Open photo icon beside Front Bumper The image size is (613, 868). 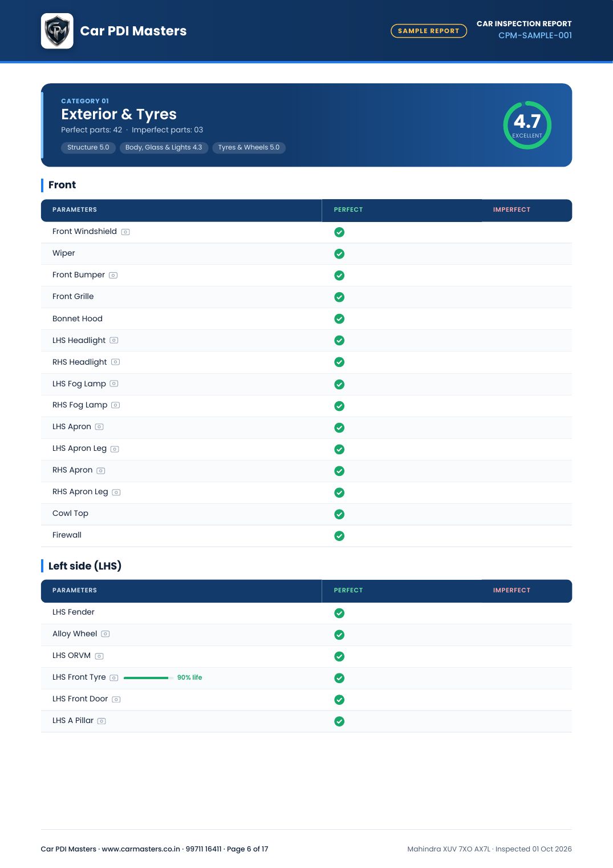point(113,275)
